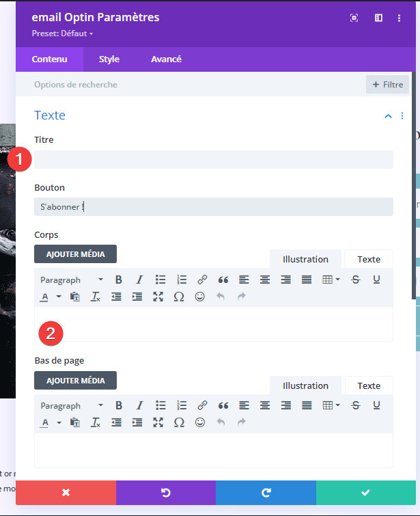The width and height of the screenshot is (420, 516).
Task: Select Illustration tab in Corps editor
Action: (x=305, y=259)
